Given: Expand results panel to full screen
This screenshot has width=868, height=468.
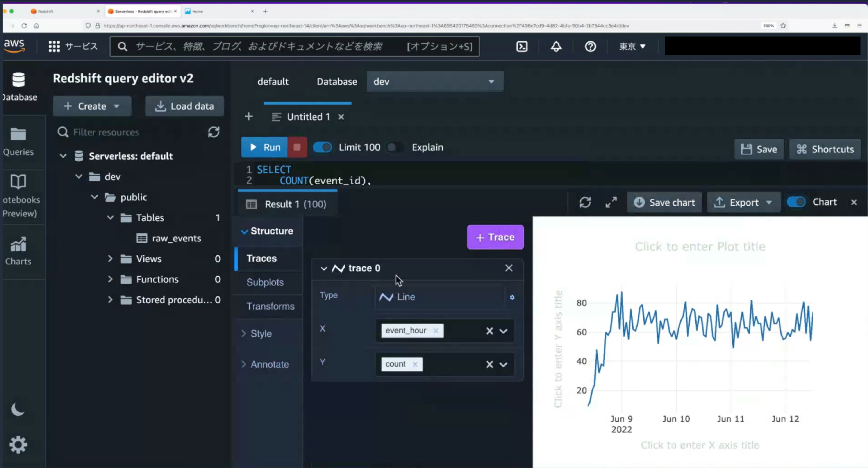Looking at the screenshot, I should pos(611,202).
